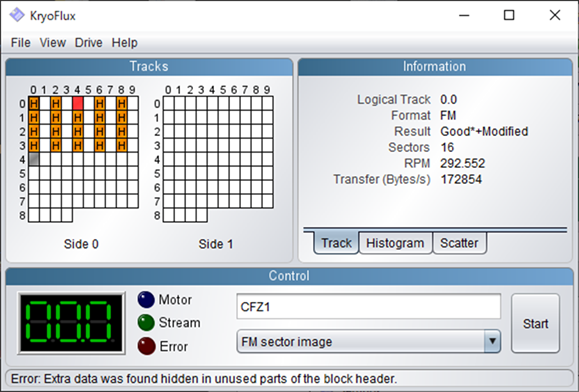Click the Tracks panel header
This screenshot has height=392, width=579.
pos(149,66)
